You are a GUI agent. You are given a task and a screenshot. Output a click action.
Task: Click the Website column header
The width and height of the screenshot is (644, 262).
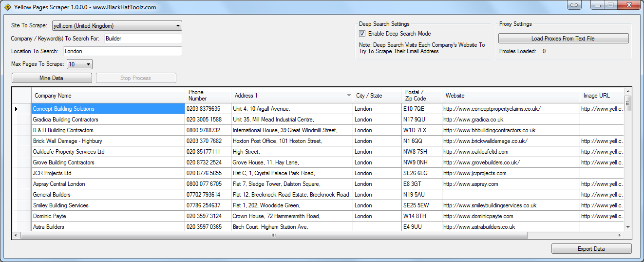click(x=511, y=96)
